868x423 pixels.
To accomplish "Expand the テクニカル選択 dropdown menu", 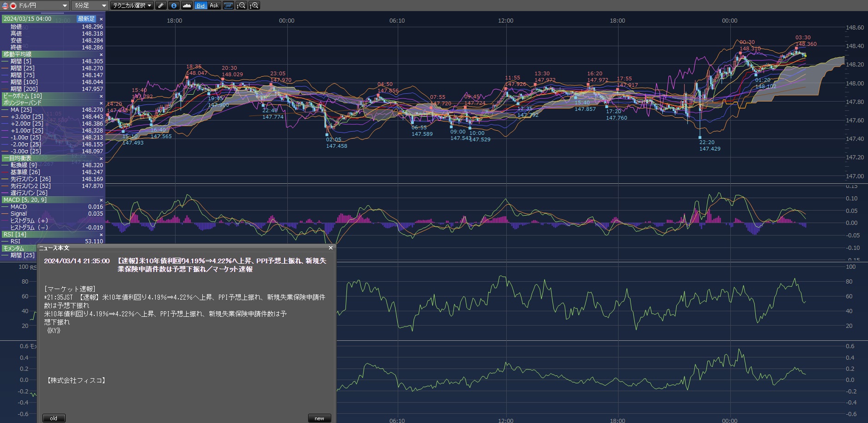I will tap(132, 6).
